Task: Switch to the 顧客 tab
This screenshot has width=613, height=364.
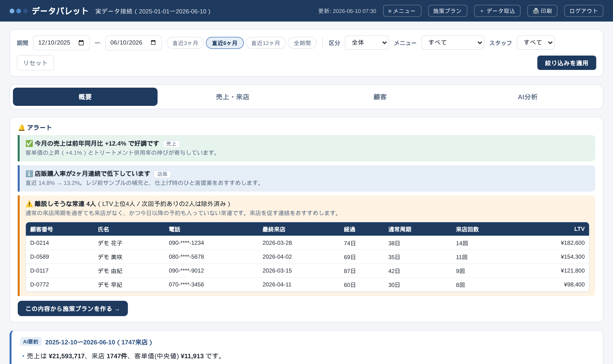Action: 380,97
